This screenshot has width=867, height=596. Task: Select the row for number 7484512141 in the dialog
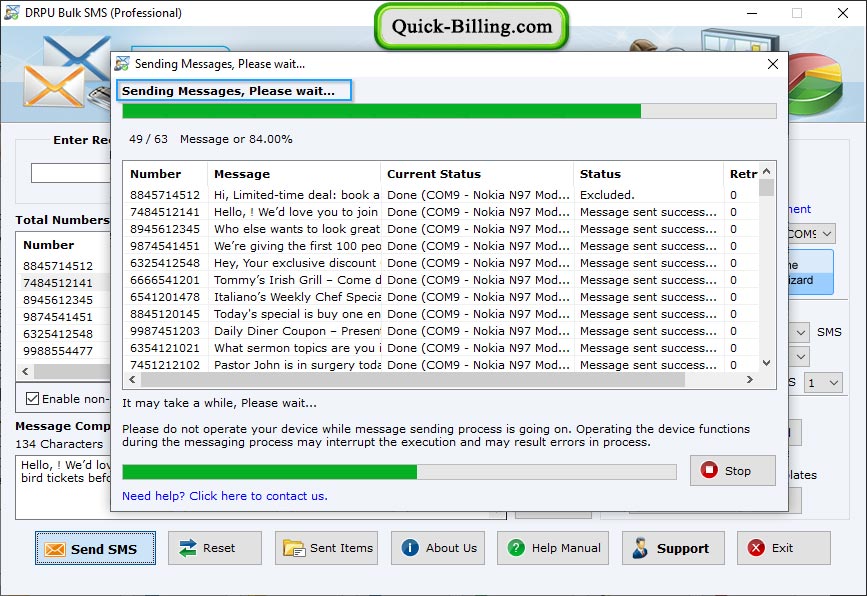[x=442, y=212]
